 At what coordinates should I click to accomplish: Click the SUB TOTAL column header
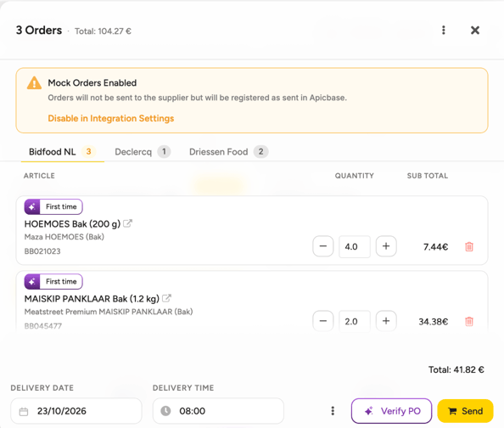pyautogui.click(x=427, y=176)
